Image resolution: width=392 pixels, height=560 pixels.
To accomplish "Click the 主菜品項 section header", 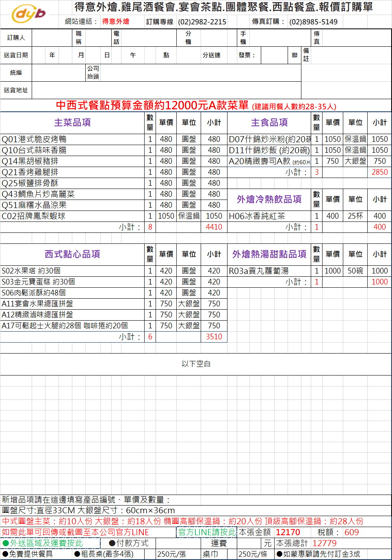I will (73, 123).
